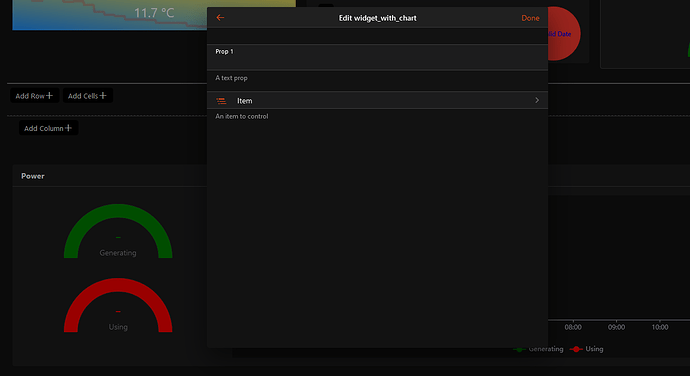Expand the Item picker chevron
The image size is (690, 376).
(537, 100)
